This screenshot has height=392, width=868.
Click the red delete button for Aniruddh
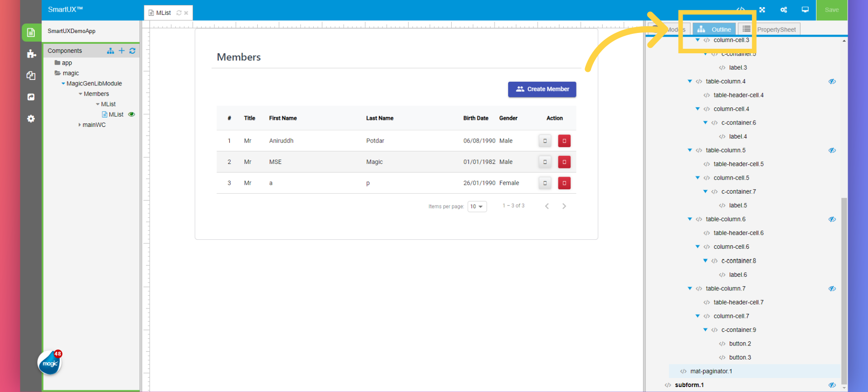(x=564, y=141)
